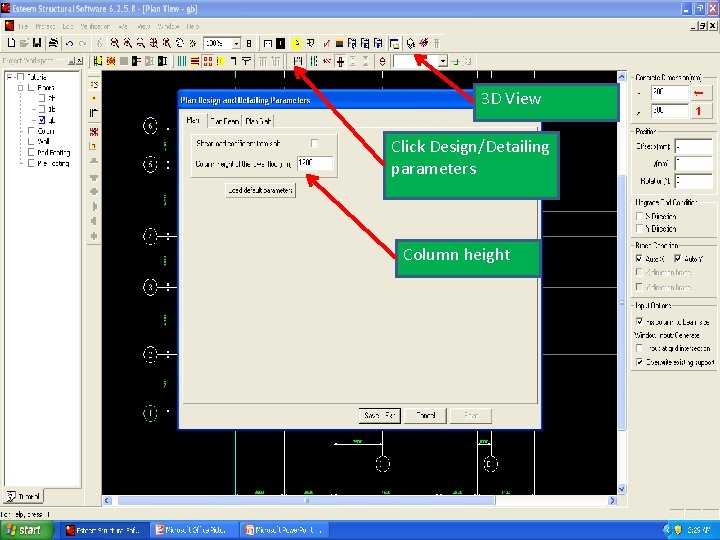Click the Save diskette icon
This screenshot has width=720, height=540.
pos(37,43)
